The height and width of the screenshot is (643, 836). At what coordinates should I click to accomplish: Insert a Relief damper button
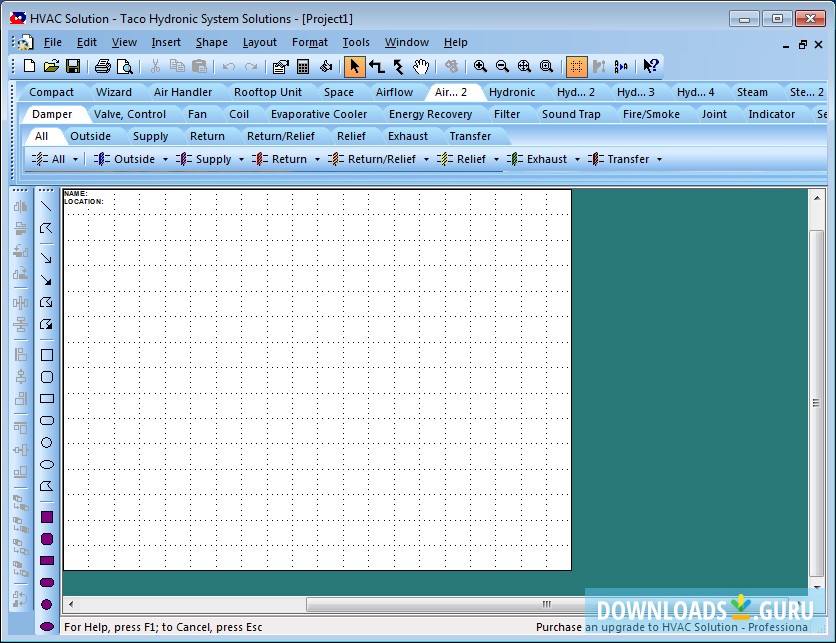pos(462,159)
